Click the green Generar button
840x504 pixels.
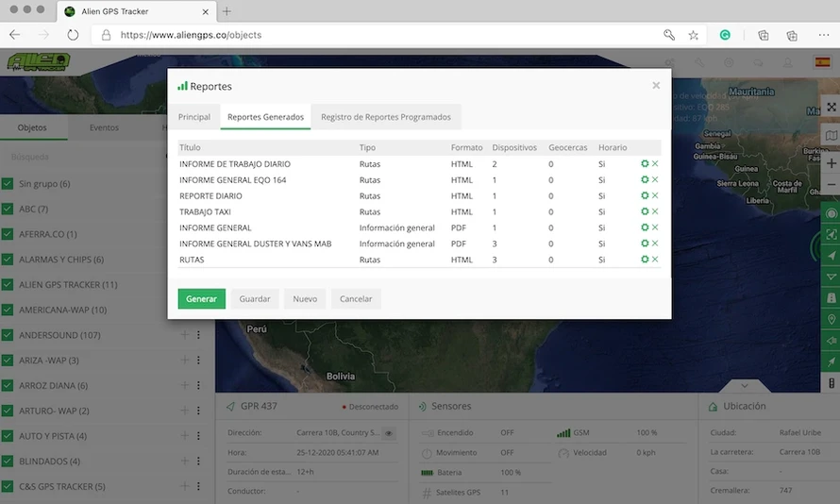coord(201,299)
